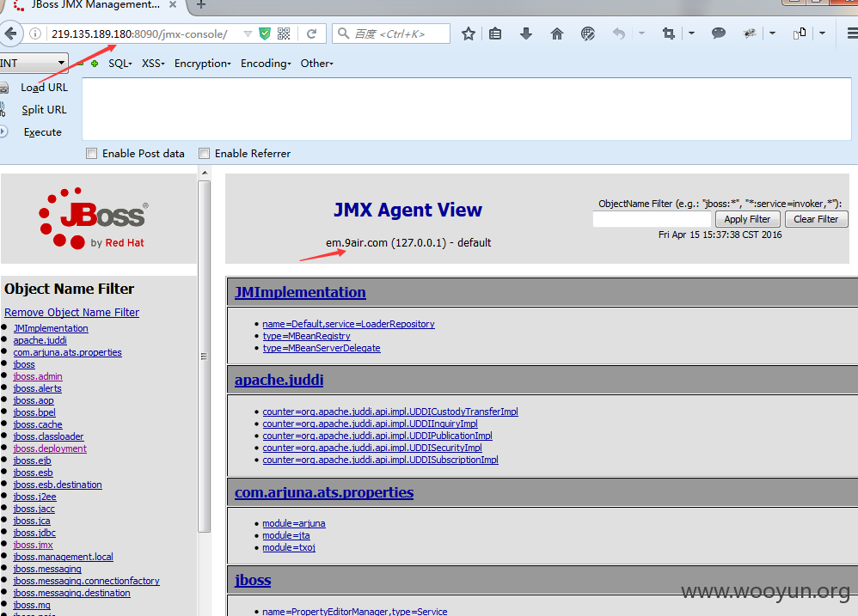The height and width of the screenshot is (616, 858).
Task: Open the INT dropdown selector
Action: click(34, 63)
